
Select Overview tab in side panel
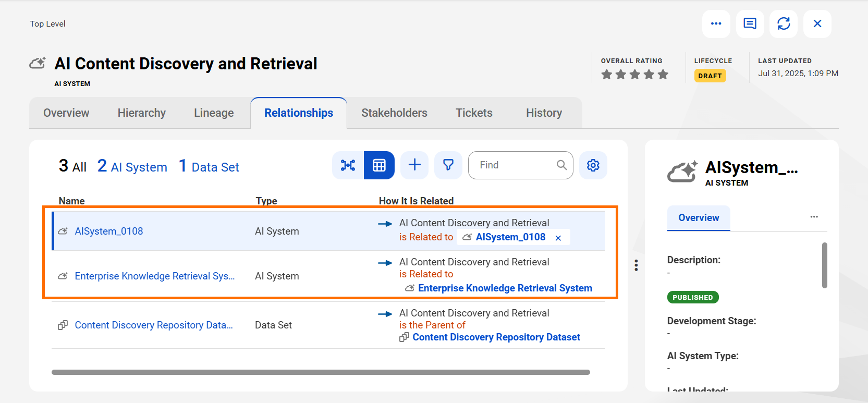pos(699,218)
